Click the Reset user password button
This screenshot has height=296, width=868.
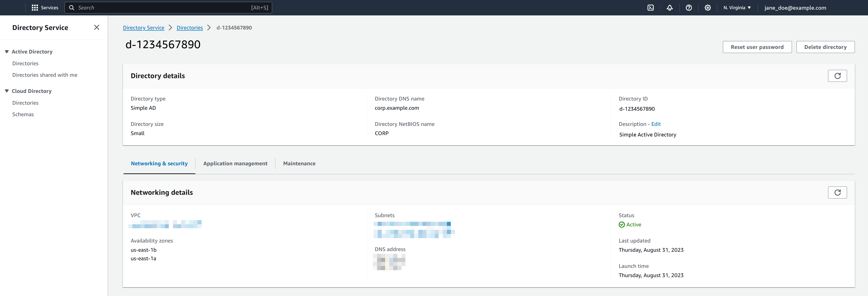tap(757, 47)
